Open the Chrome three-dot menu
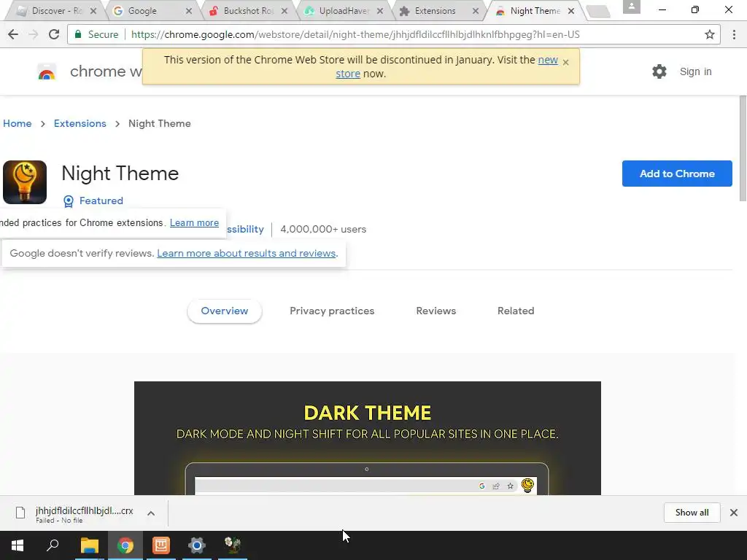747x560 pixels. 734,34
